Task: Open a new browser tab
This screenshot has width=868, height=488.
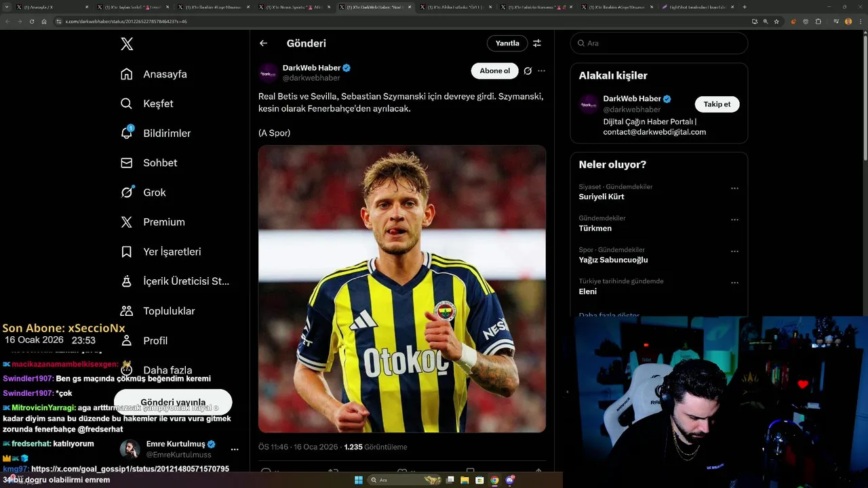Action: pos(745,7)
